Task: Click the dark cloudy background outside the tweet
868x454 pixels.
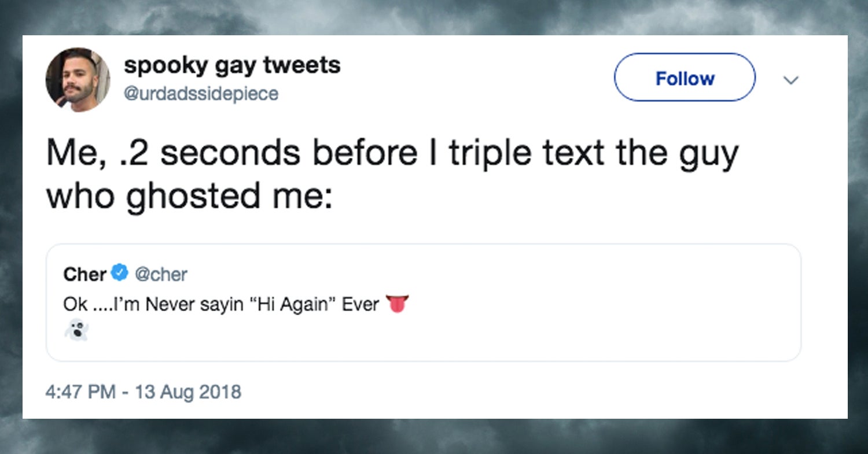Action: (10, 231)
